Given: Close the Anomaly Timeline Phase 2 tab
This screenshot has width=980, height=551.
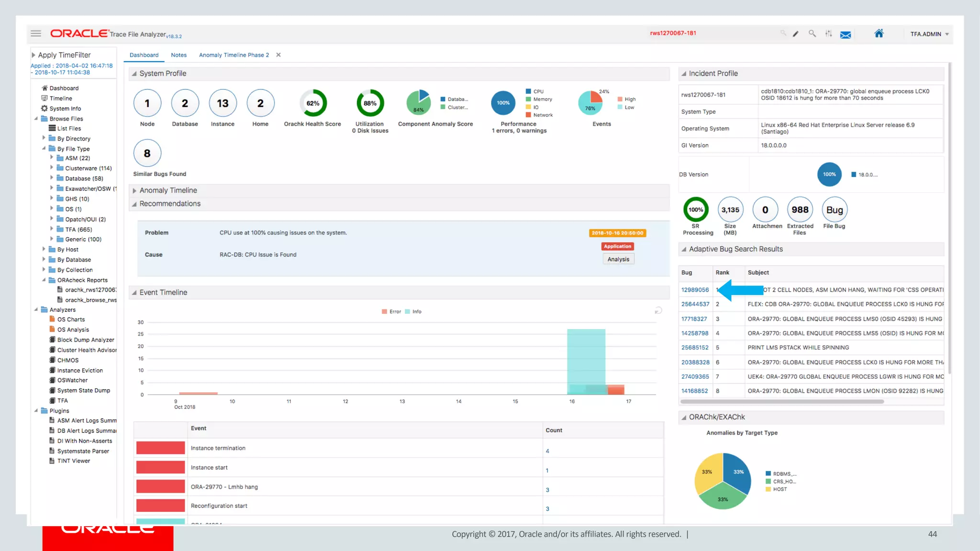Looking at the screenshot, I should [278, 55].
